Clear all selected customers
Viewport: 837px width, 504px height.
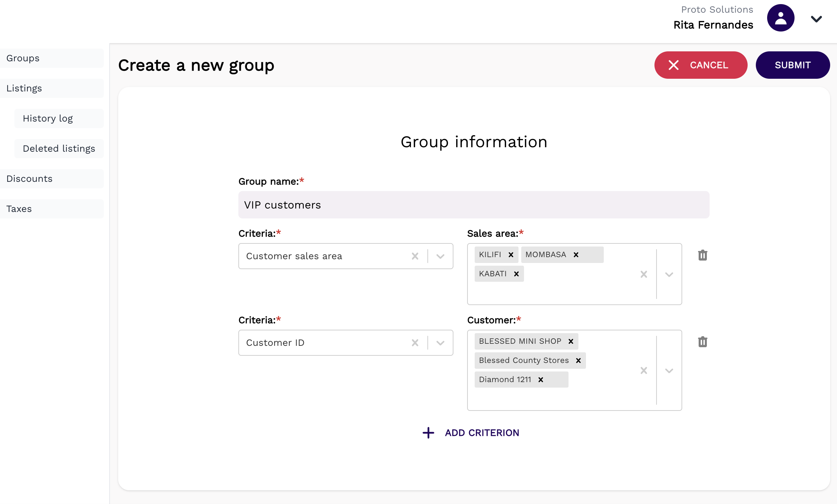tap(644, 370)
